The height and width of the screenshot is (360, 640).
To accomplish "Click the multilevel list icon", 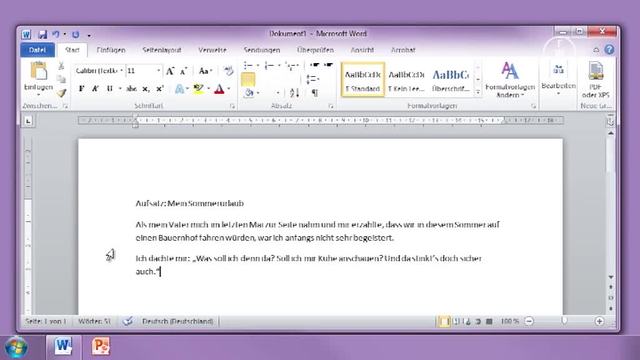I will click(290, 65).
